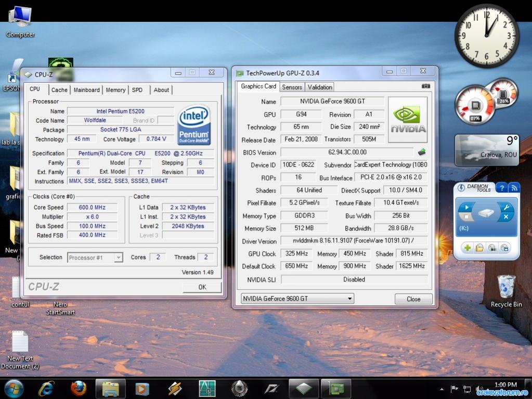
Task: Click the Action Center flag tray icon
Action: (454, 389)
